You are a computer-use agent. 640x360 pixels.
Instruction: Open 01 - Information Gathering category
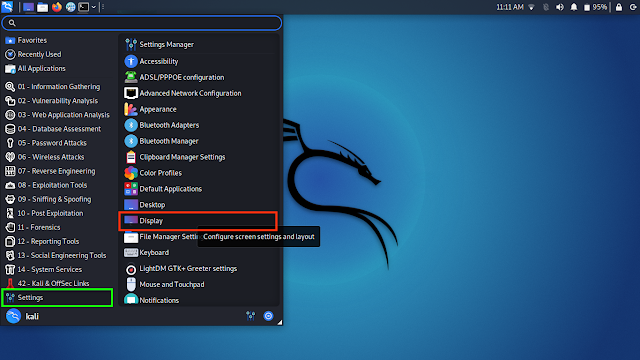(x=59, y=87)
